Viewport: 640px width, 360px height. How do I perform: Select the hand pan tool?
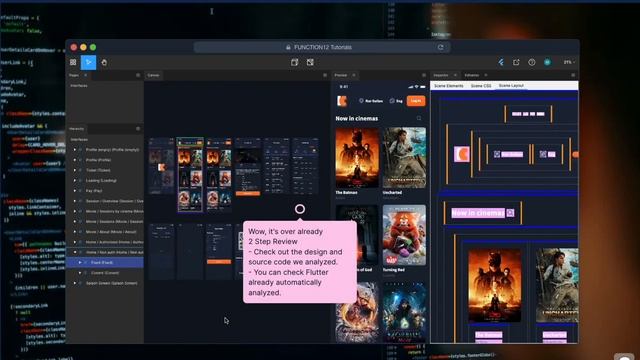click(x=104, y=62)
